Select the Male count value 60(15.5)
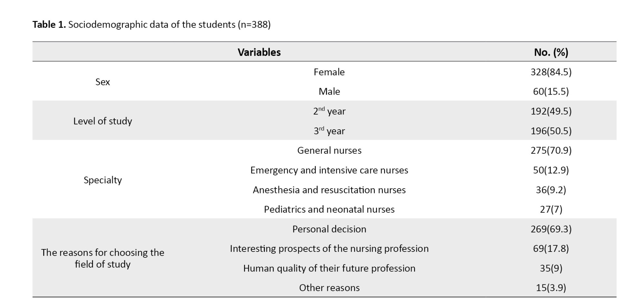Image resolution: width=644 pixels, height=304 pixels. click(x=551, y=91)
